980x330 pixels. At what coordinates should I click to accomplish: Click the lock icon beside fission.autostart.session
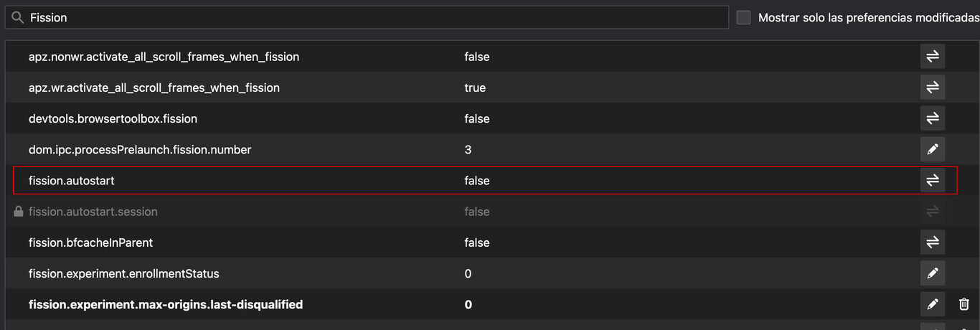(x=19, y=212)
